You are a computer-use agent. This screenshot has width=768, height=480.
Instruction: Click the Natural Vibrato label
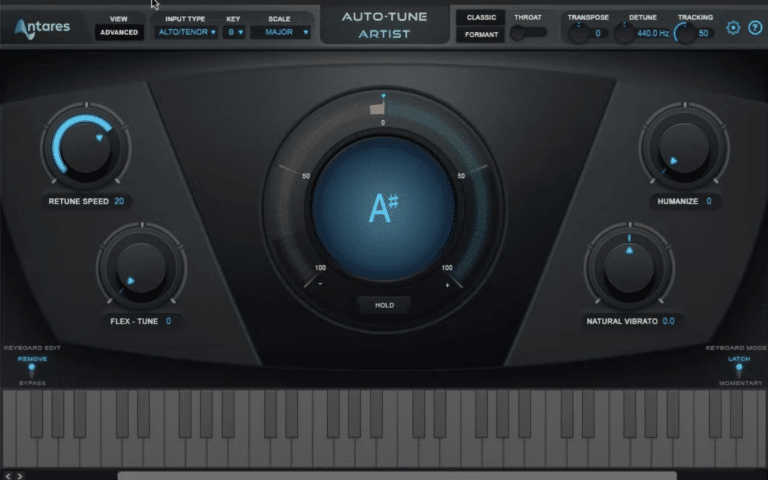click(622, 321)
